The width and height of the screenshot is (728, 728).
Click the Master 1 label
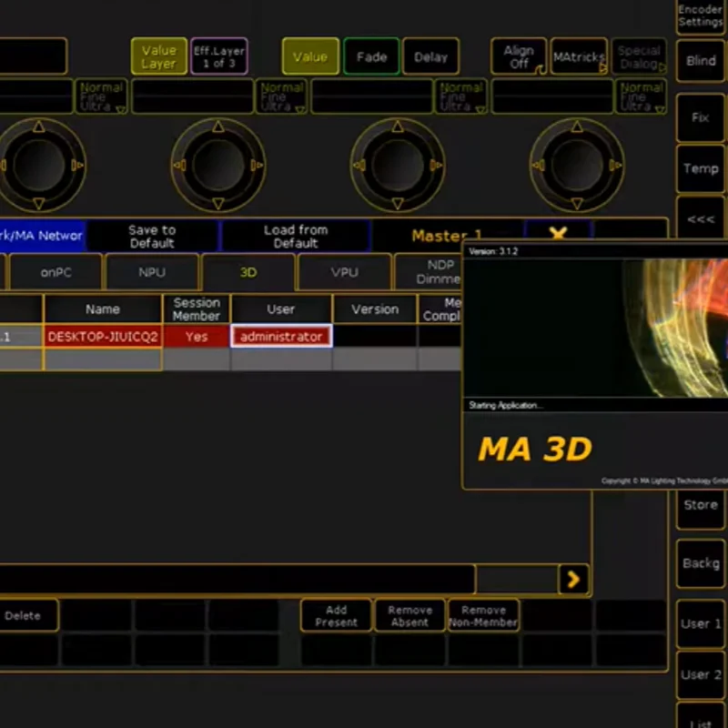point(446,236)
